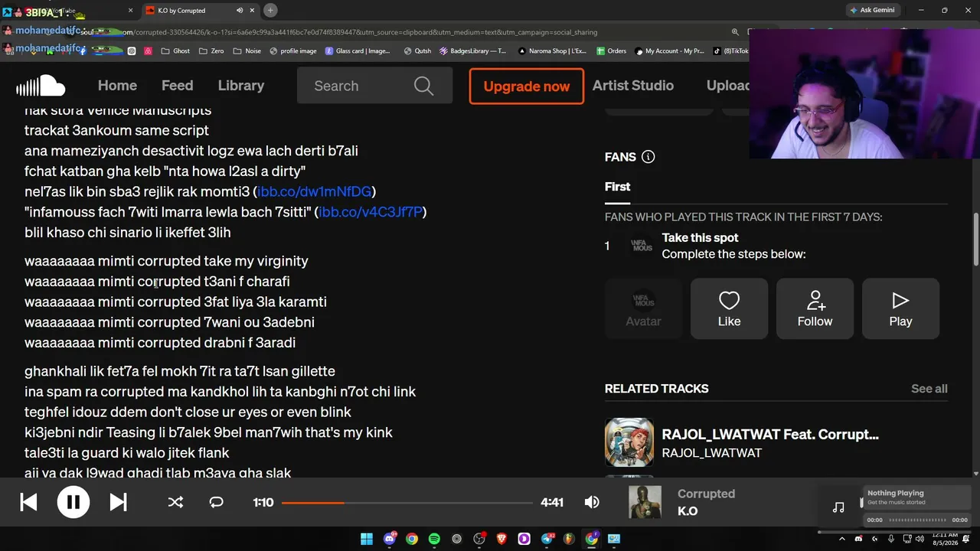The width and height of the screenshot is (980, 551).
Task: Click See all related tracks
Action: pos(929,389)
